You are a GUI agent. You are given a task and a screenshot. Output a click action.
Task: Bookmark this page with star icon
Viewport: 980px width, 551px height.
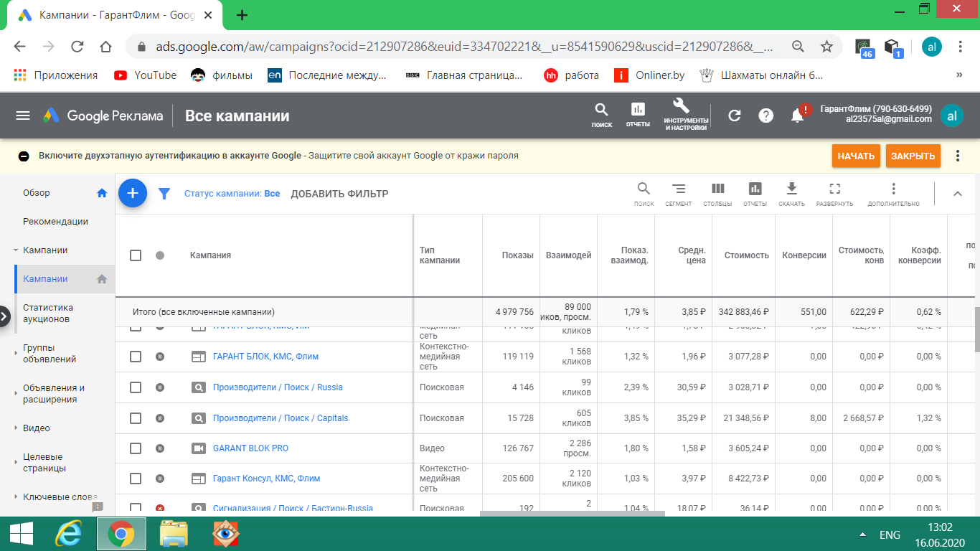tap(826, 47)
